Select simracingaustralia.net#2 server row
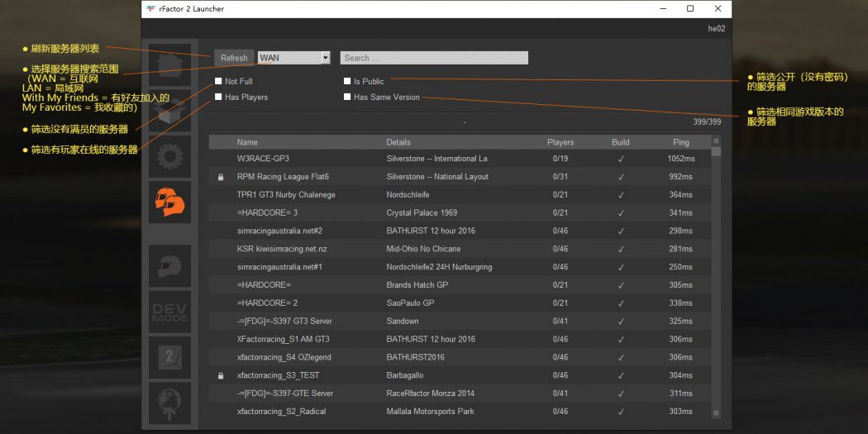Screen dimensions: 868x434 pos(460,231)
